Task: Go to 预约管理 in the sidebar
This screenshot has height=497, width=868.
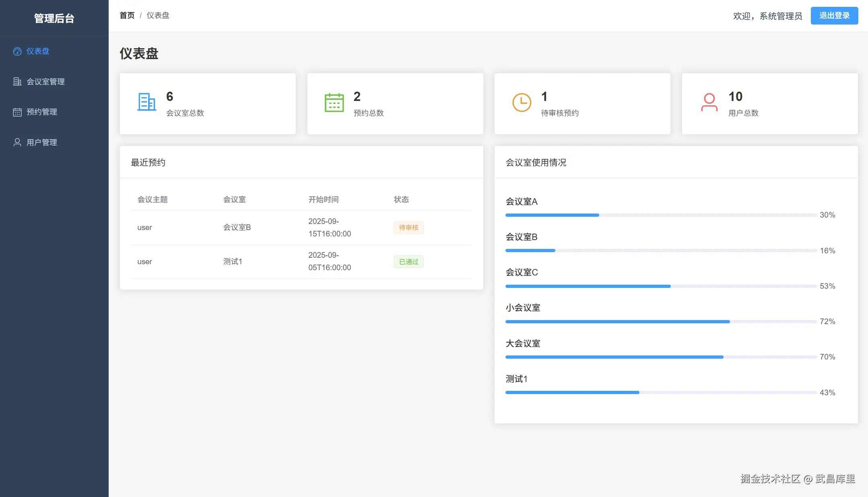Action: point(42,112)
